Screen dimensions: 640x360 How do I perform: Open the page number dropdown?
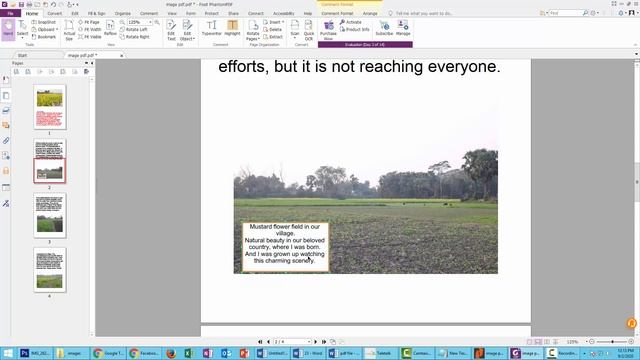point(309,342)
